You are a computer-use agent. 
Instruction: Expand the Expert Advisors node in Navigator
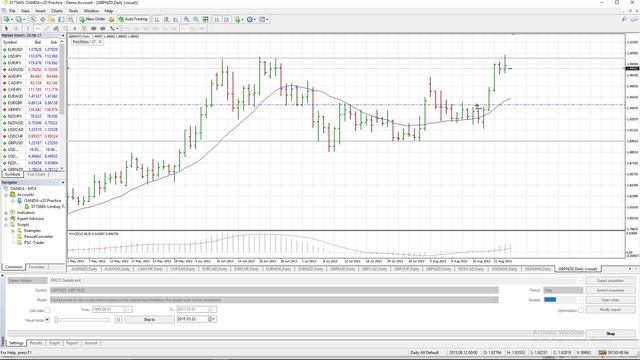point(6,219)
